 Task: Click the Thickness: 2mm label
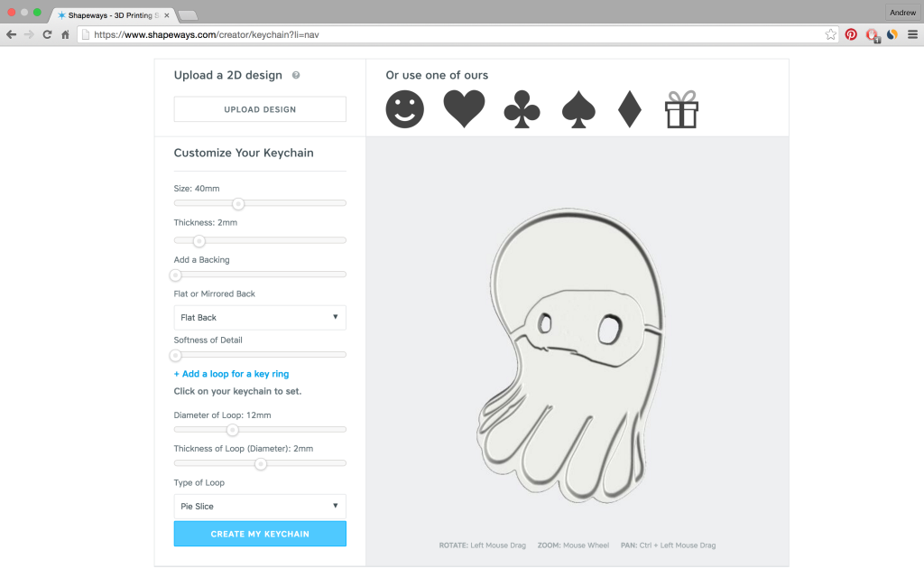(205, 222)
